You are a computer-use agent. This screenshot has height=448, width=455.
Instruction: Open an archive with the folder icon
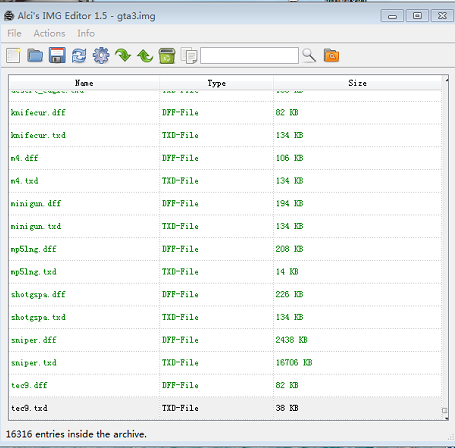(x=35, y=55)
